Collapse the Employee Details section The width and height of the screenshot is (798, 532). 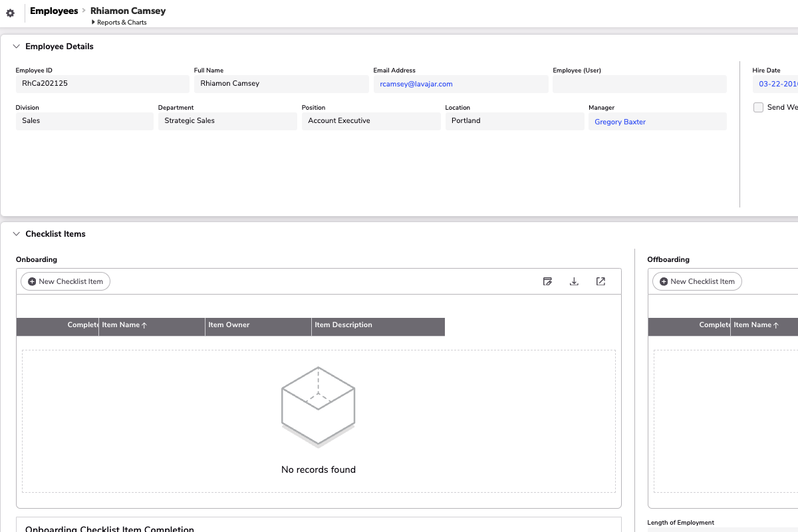tap(17, 47)
